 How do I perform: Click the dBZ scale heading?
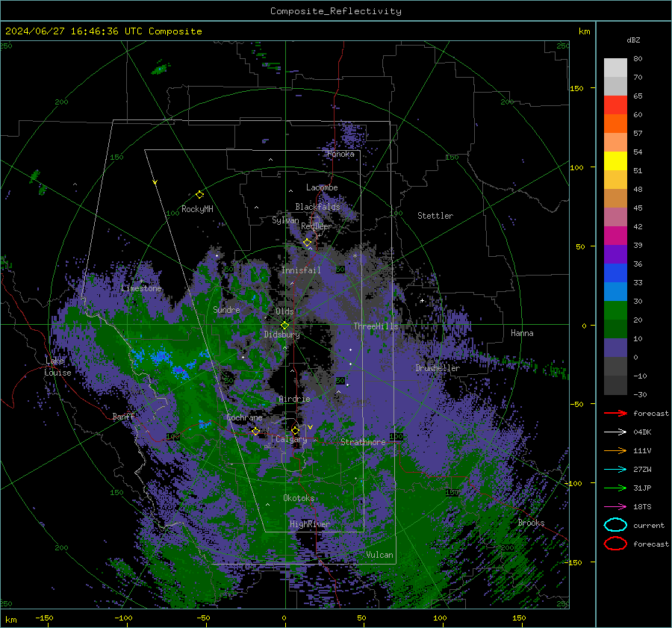[x=633, y=40]
